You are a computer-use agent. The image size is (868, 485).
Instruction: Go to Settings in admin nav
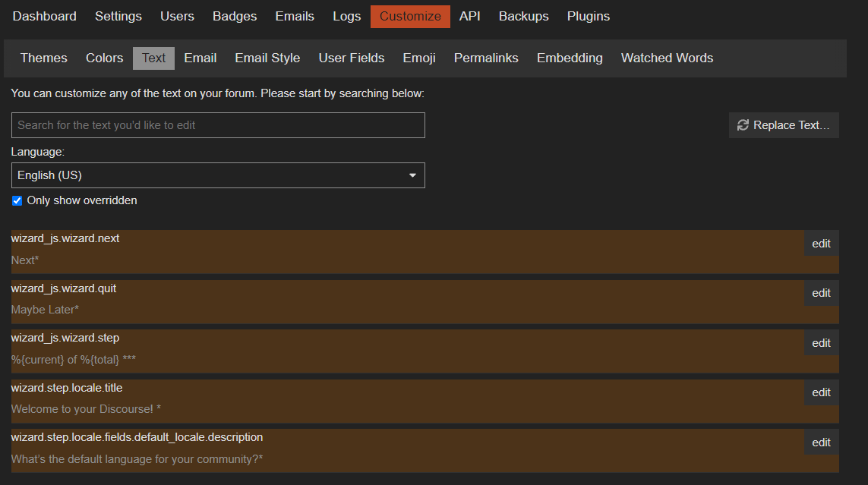click(118, 17)
